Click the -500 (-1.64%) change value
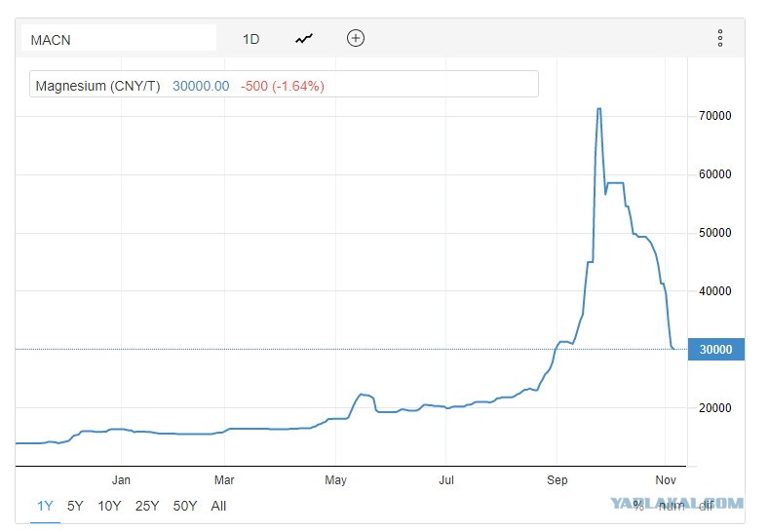The height and width of the screenshot is (532, 769). click(283, 87)
